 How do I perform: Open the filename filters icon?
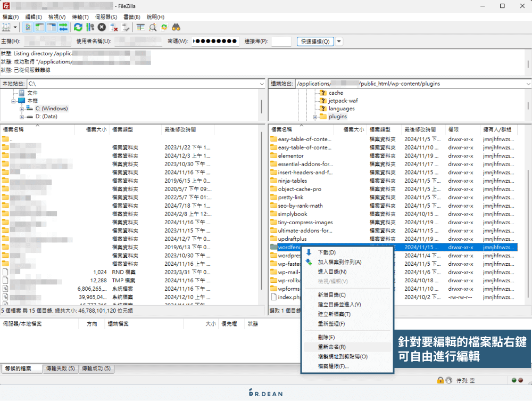[x=140, y=27]
